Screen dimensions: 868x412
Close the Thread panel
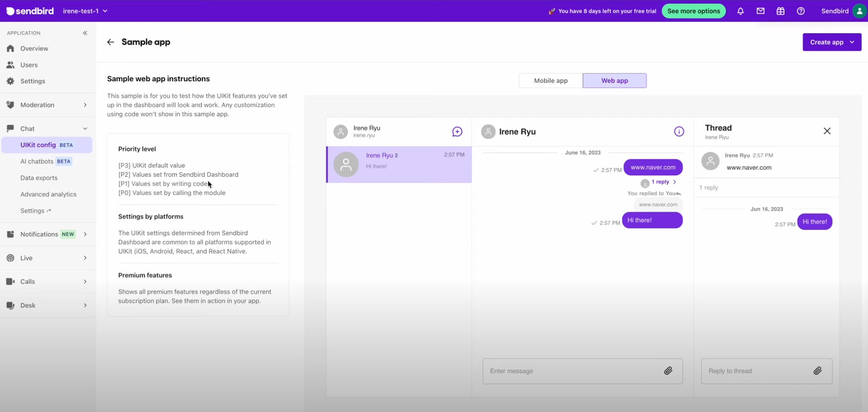827,131
